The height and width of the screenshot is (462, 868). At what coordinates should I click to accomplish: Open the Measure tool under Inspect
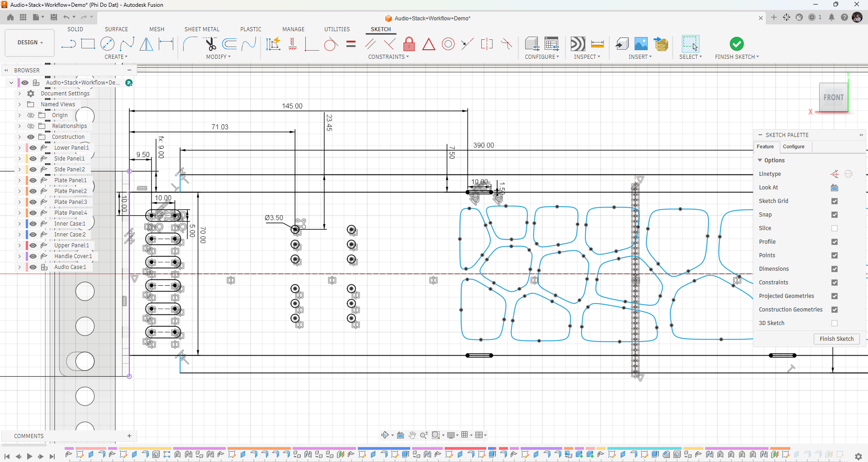(598, 44)
